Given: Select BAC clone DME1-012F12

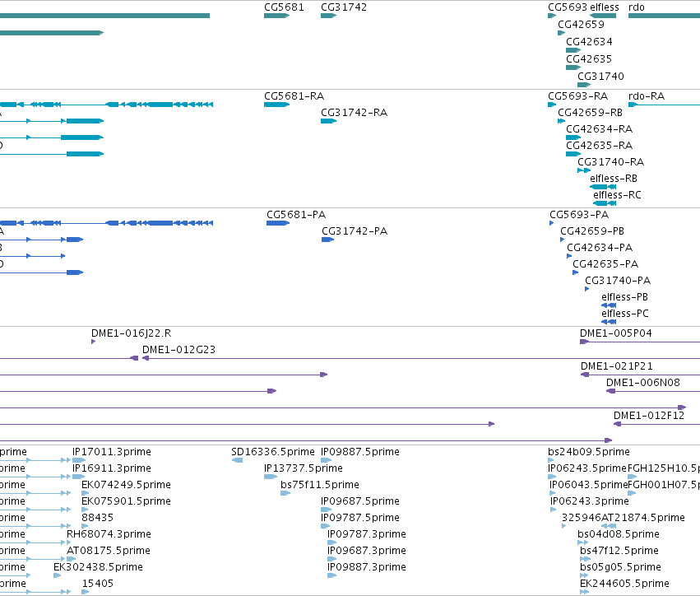Looking at the screenshot, I should pos(656,424).
